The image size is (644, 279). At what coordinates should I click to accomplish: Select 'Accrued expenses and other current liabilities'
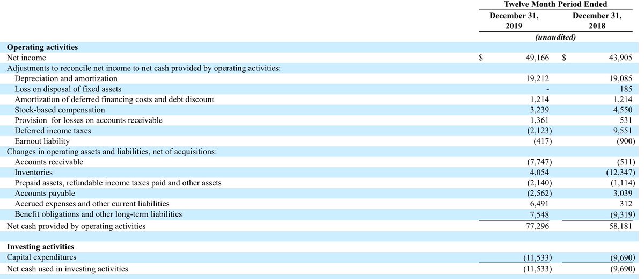tap(92, 204)
